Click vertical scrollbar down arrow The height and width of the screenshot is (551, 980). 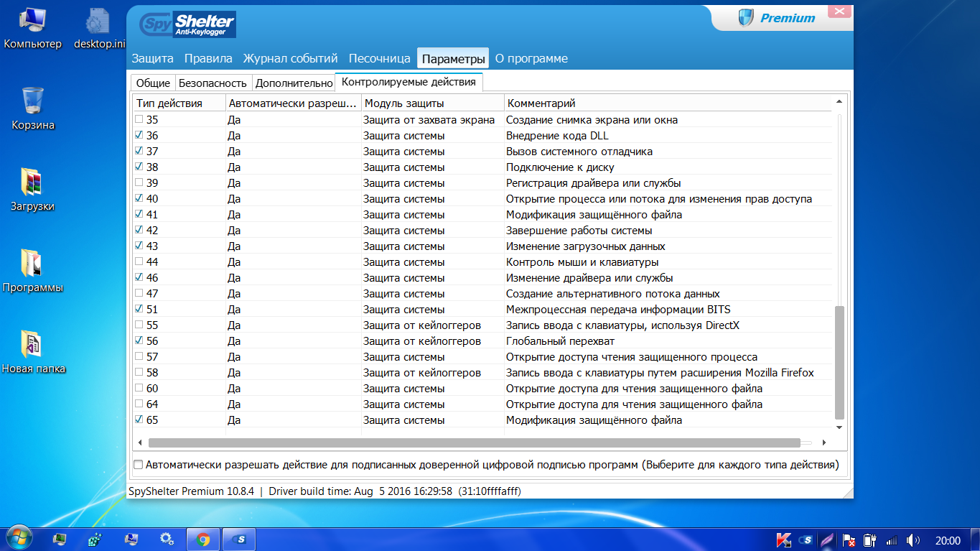click(839, 427)
